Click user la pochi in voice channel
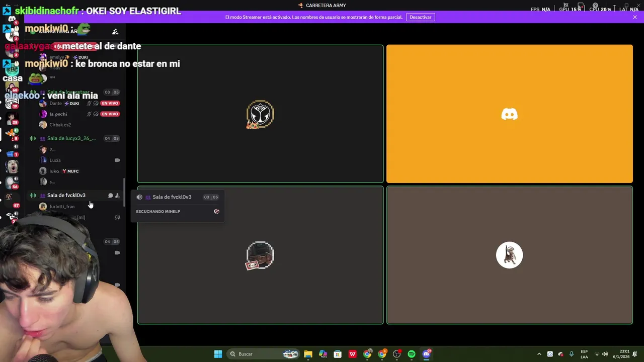 (x=58, y=114)
